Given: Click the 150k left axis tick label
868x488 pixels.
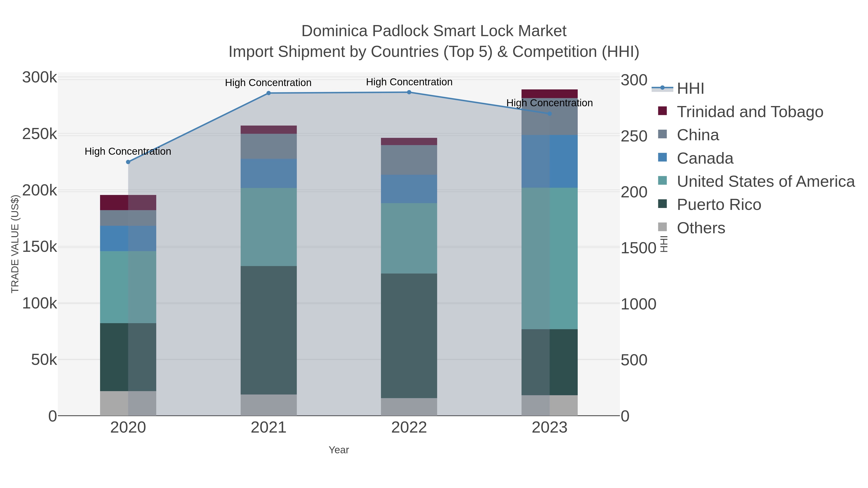Looking at the screenshot, I should point(40,247).
